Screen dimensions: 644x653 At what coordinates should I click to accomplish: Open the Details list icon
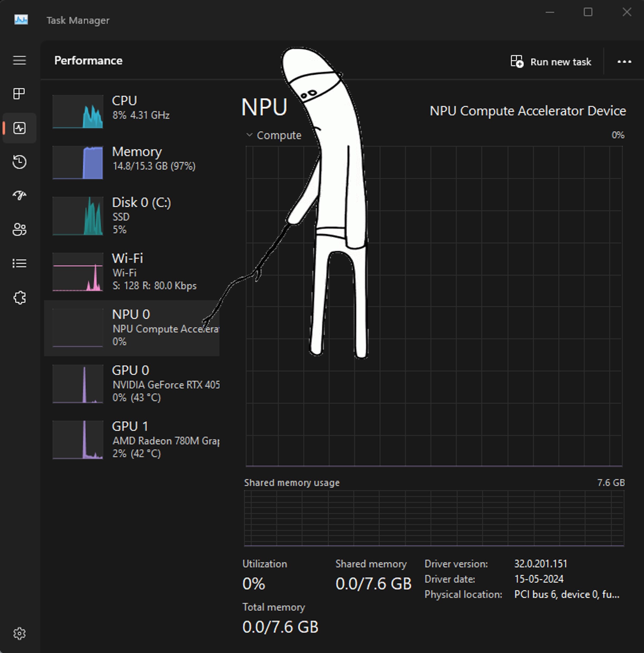click(x=19, y=263)
